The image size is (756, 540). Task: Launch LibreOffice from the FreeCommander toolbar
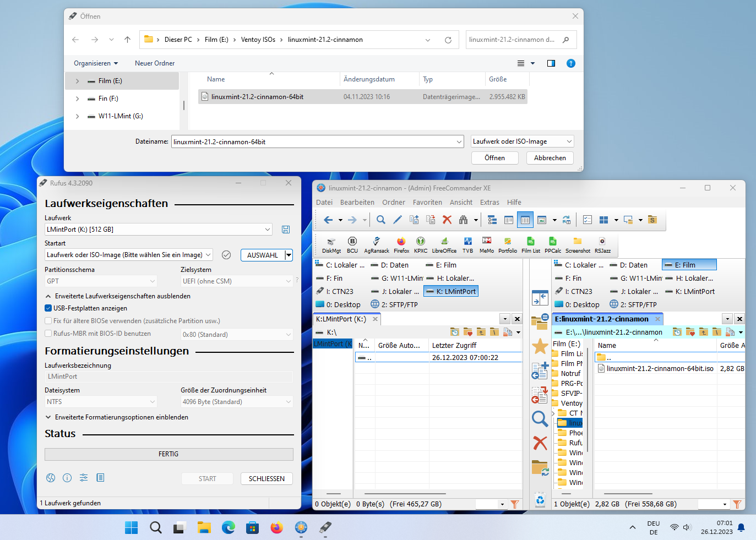tap(444, 245)
